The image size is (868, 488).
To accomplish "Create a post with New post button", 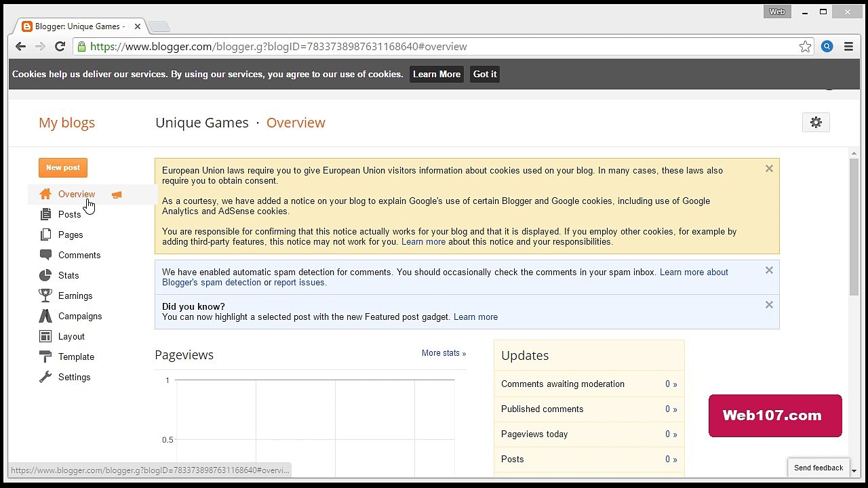I will point(63,167).
